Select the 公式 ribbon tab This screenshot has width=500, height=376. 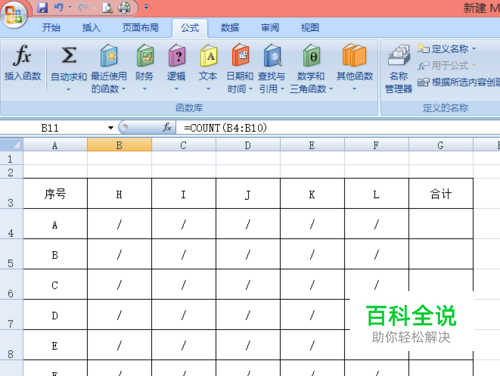pyautogui.click(x=190, y=28)
